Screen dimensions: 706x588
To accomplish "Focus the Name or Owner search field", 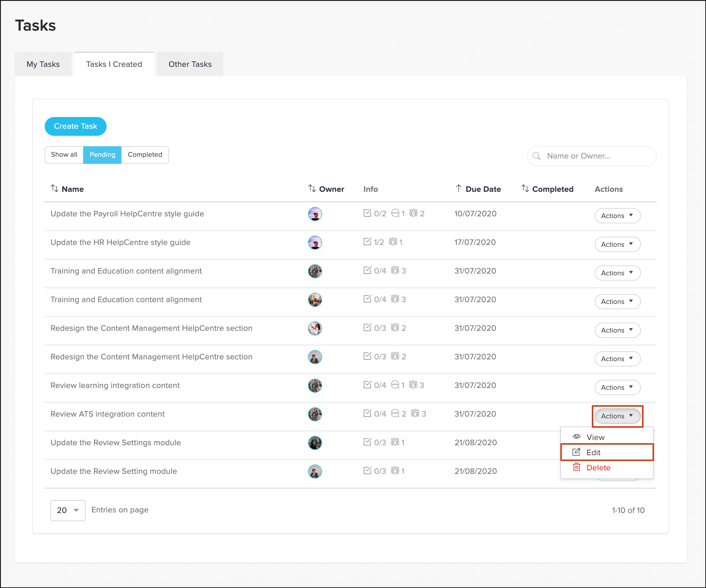I will 595,156.
